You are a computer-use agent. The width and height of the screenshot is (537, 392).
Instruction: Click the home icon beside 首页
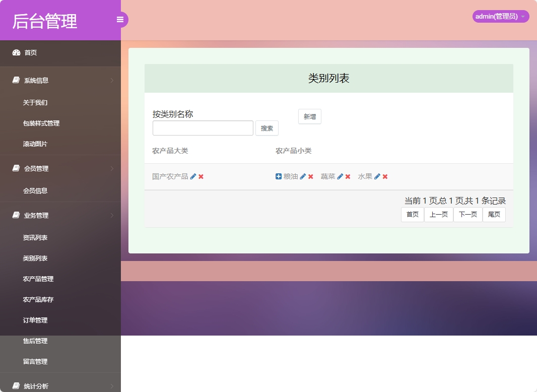point(15,52)
